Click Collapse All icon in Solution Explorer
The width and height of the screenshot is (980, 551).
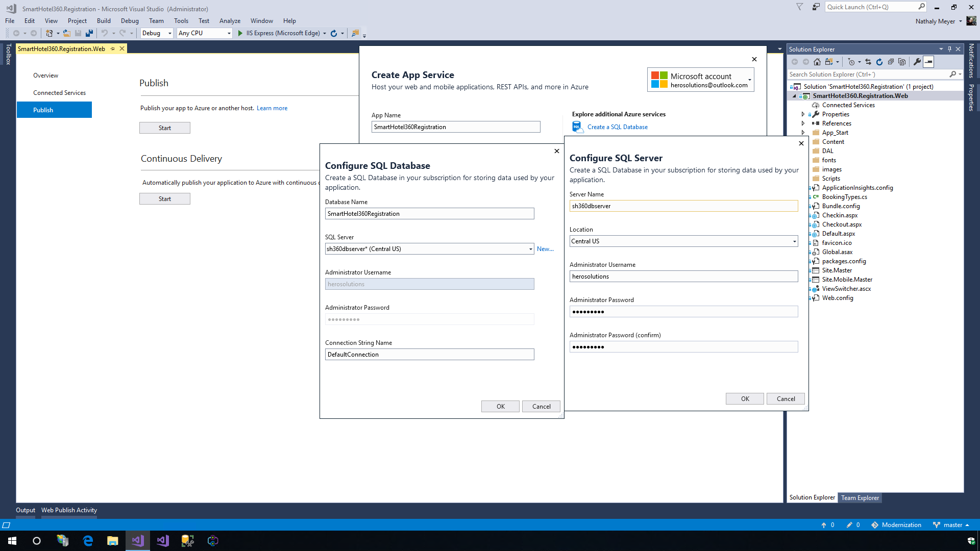tap(891, 62)
